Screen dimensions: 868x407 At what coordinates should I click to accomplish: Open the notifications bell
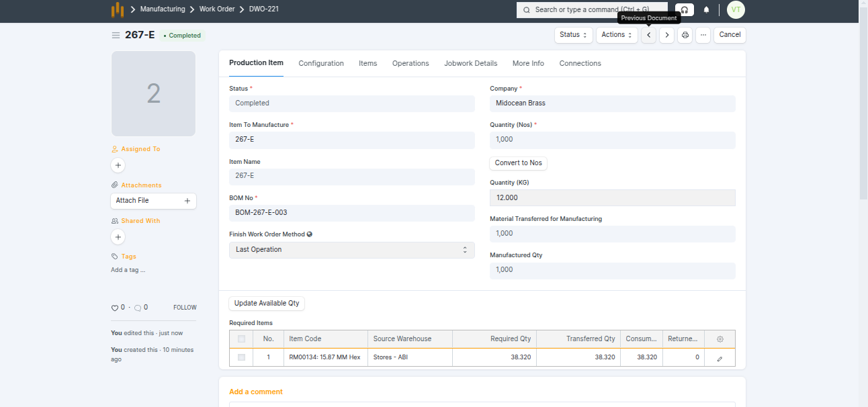(x=706, y=10)
